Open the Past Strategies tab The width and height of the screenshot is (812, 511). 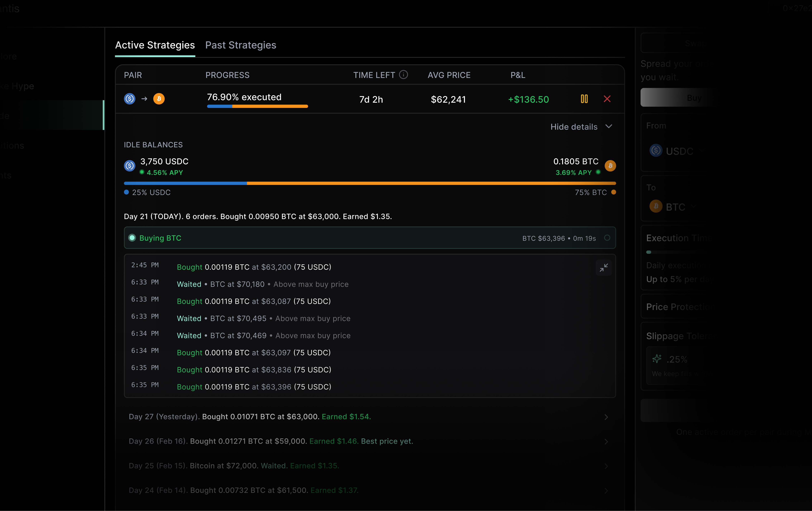241,45
